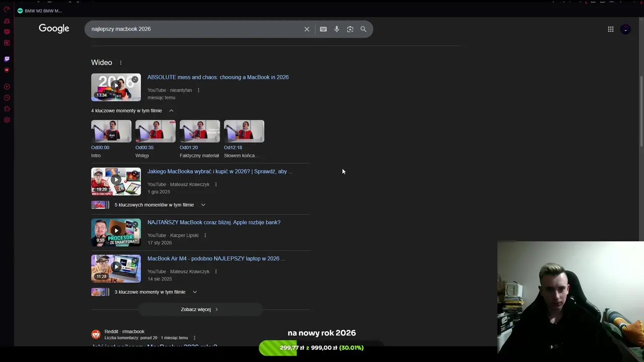Image resolution: width=644 pixels, height=362 pixels.
Task: Jump to Intro key moment thumbnail
Action: tap(111, 131)
